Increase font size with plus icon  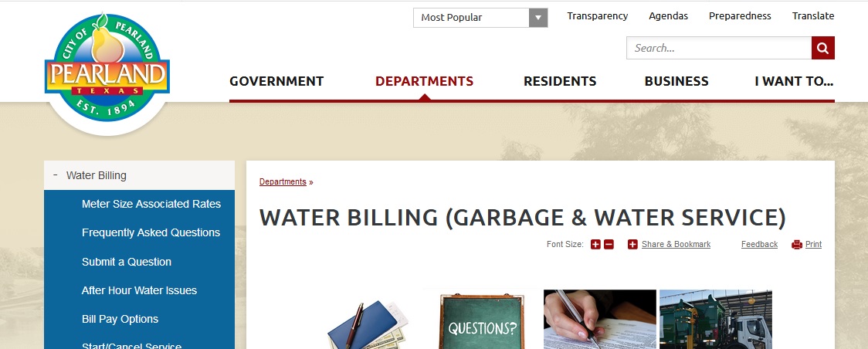[x=595, y=245]
